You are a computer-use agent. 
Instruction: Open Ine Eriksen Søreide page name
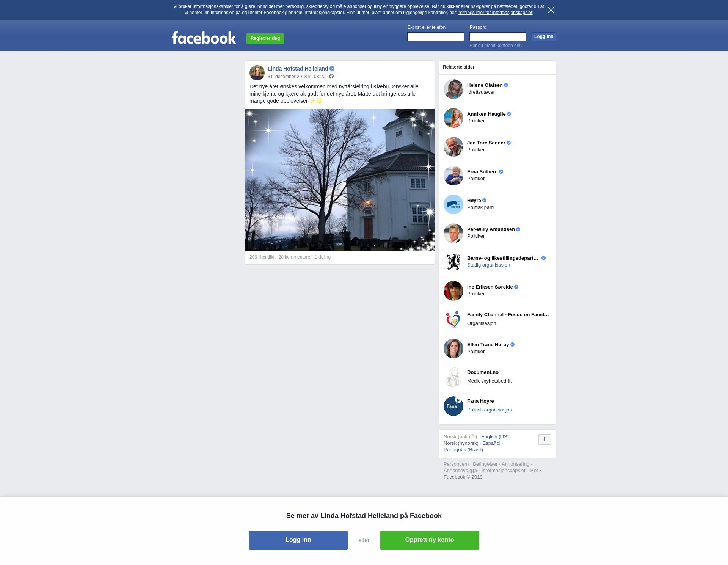click(490, 287)
